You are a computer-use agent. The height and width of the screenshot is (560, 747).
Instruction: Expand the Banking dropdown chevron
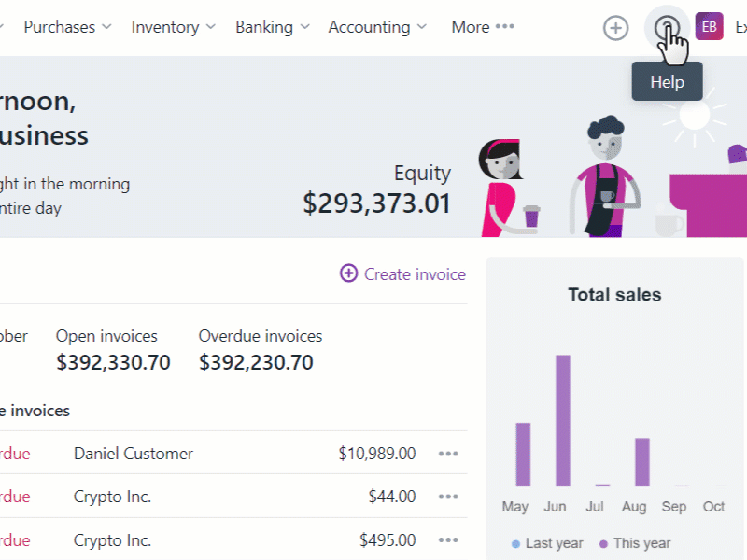(305, 27)
